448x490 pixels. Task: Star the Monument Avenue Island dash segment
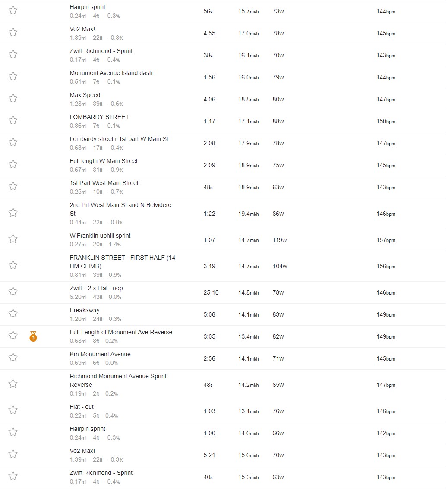click(13, 76)
